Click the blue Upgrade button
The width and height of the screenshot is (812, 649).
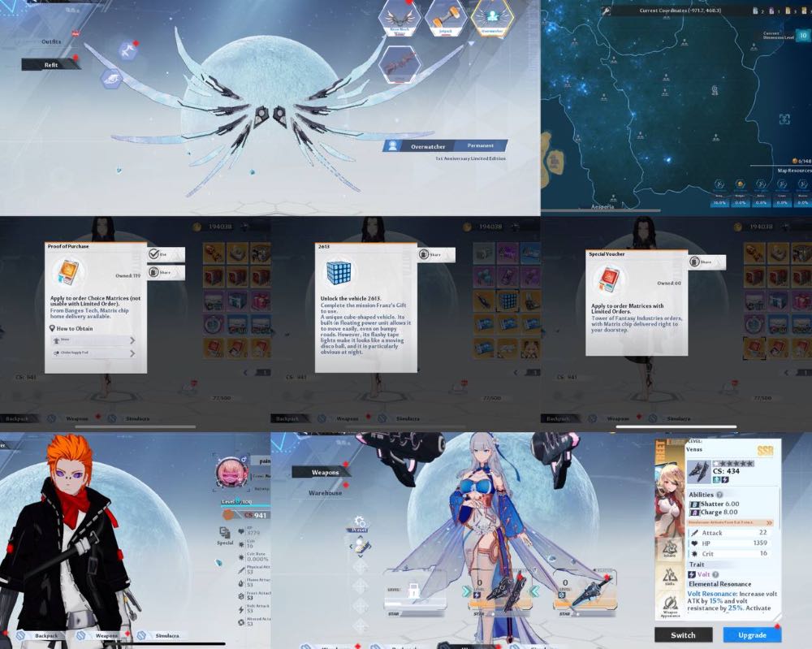(752, 635)
